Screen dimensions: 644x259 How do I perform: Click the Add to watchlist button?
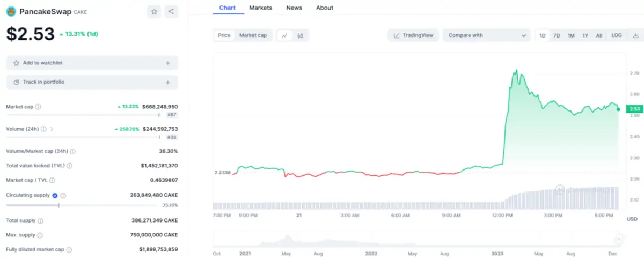point(92,63)
